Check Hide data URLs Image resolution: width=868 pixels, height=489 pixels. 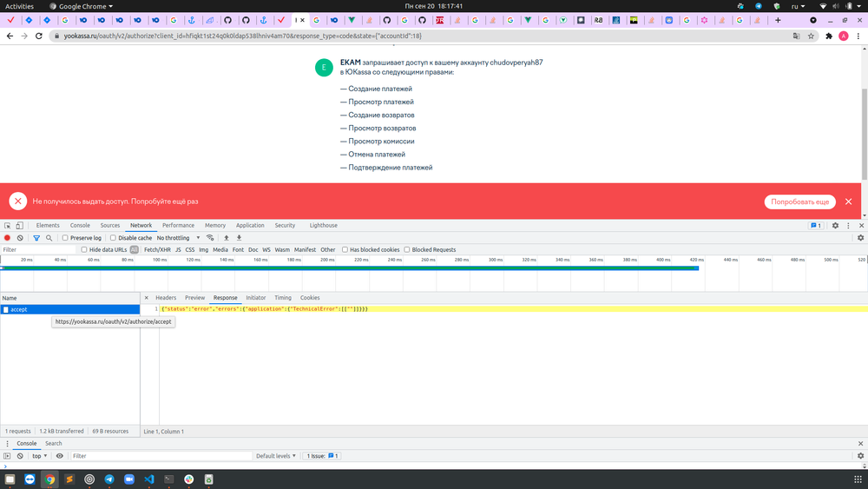84,250
